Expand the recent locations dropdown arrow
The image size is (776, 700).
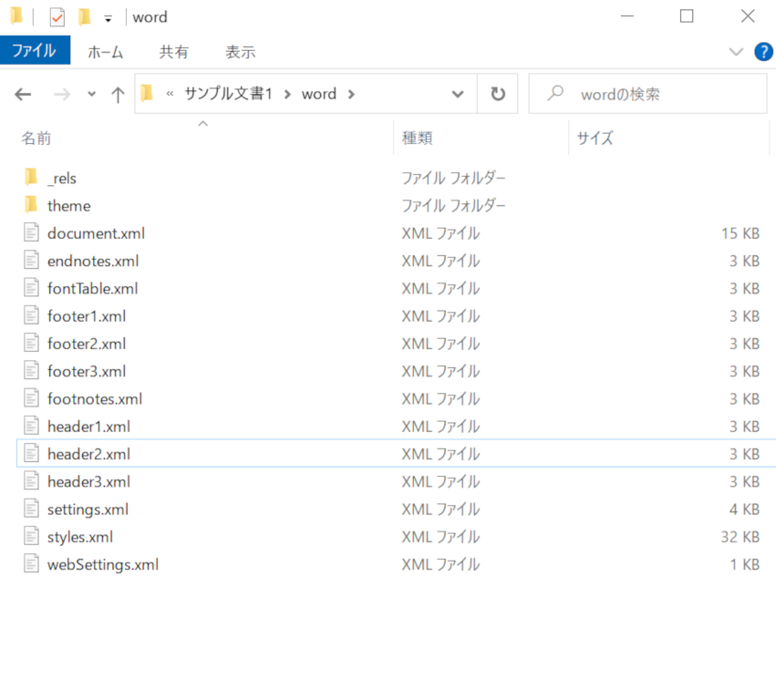click(x=90, y=94)
